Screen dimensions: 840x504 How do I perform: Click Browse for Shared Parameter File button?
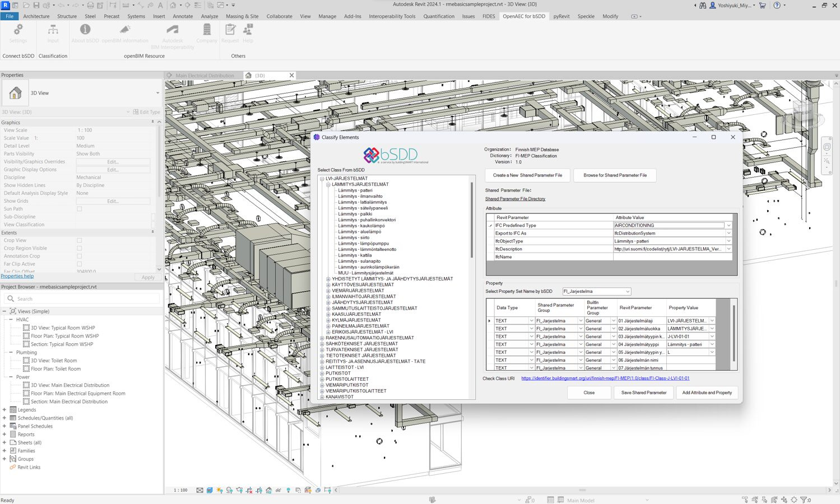615,175
